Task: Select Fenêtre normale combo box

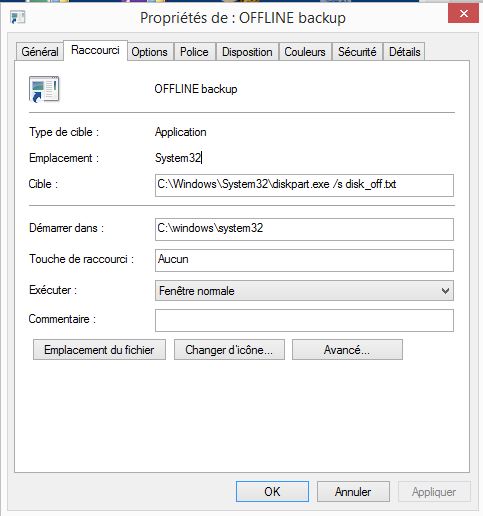Action: click(x=304, y=291)
